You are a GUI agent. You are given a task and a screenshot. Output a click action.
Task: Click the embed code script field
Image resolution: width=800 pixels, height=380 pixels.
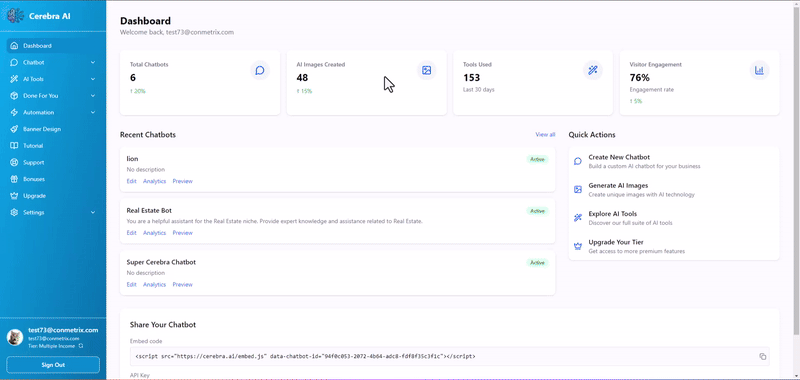point(449,356)
